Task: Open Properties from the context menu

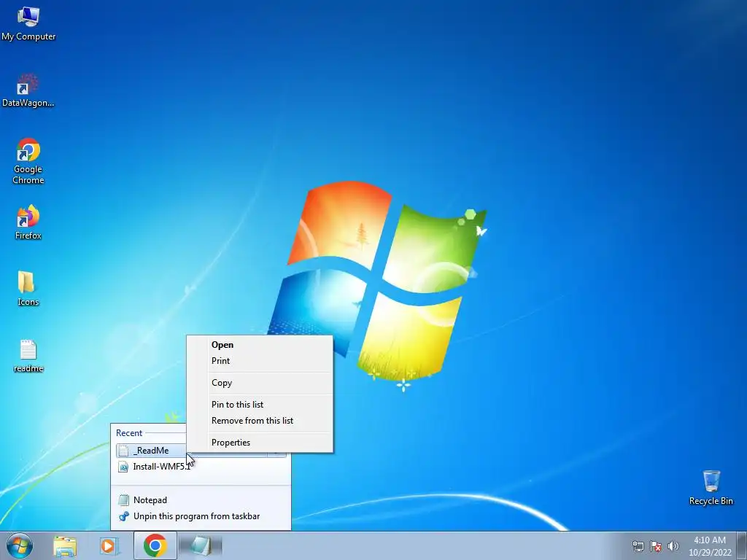Action: click(x=260, y=443)
